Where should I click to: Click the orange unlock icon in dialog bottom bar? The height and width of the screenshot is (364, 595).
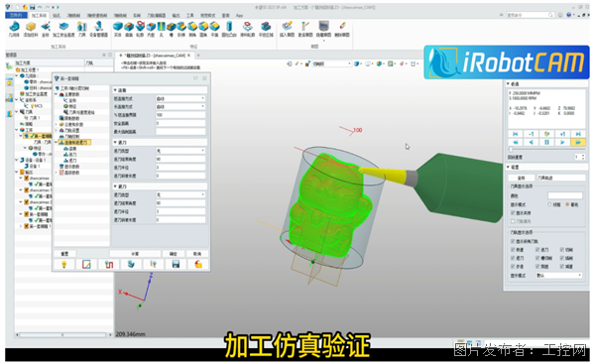click(198, 264)
